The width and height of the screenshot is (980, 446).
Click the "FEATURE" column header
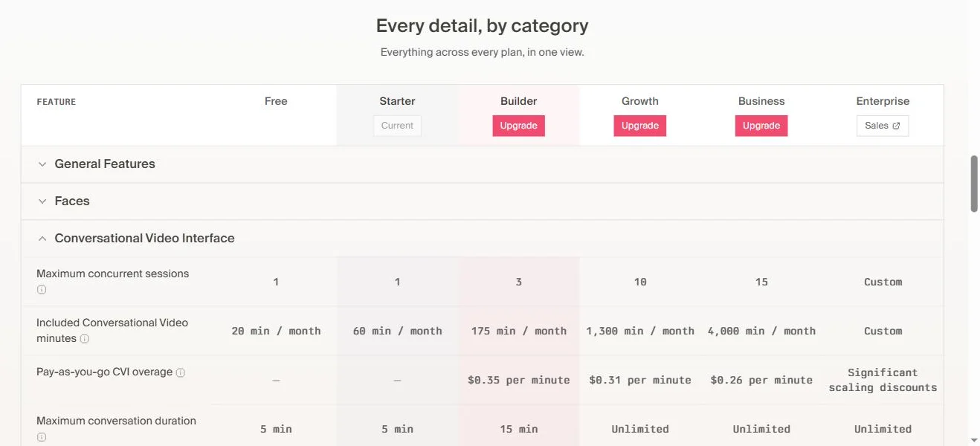tap(57, 102)
